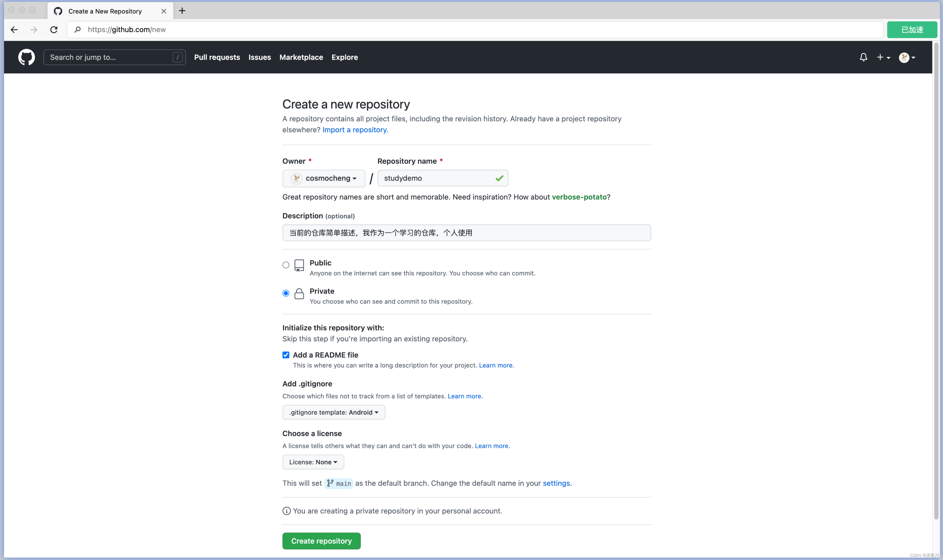Screen dimensions: 943x560
Task: Go to Pull requests in the navbar
Action: click(x=217, y=57)
